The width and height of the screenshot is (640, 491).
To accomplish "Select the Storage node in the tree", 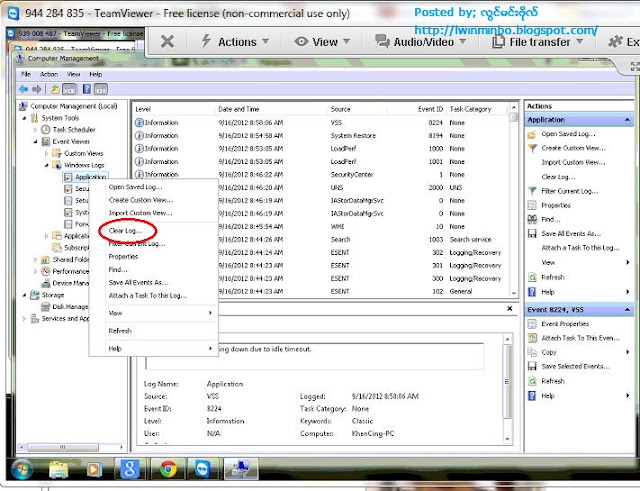I will click(x=53, y=295).
